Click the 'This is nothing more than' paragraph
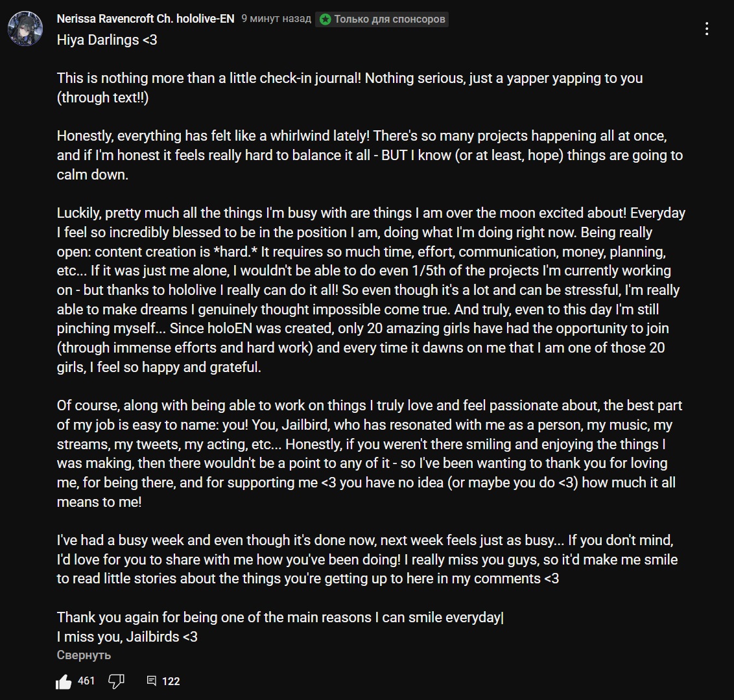The image size is (734, 700). pos(349,87)
